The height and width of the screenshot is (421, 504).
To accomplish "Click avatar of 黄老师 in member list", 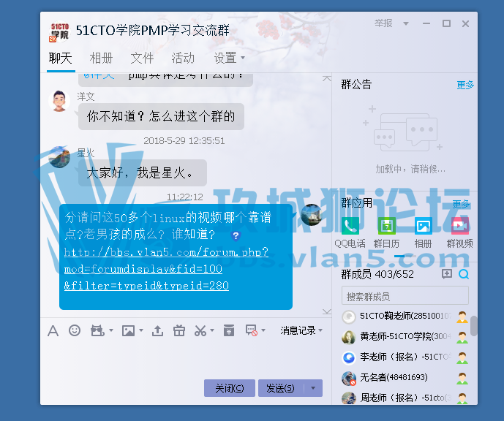I will click(x=349, y=337).
